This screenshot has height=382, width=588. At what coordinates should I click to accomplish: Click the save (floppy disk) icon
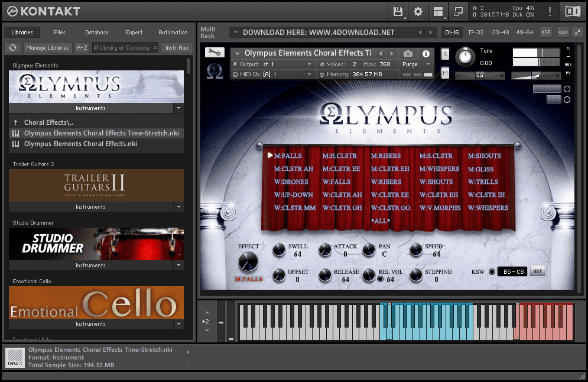pos(398,12)
